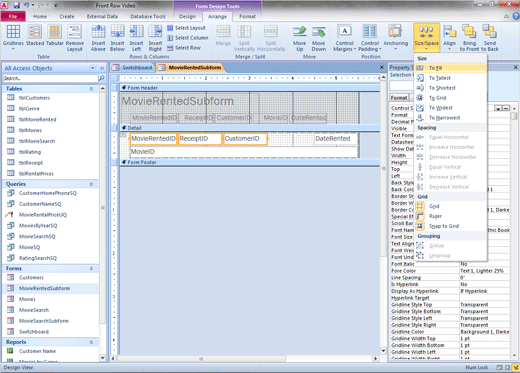
Task: Choose To Tallest size option
Action: coord(451,78)
